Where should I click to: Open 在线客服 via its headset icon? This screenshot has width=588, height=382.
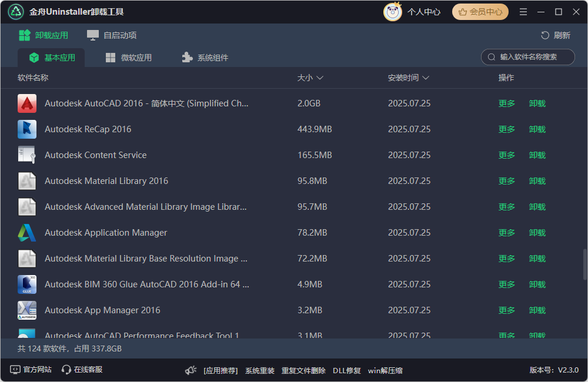(66, 370)
